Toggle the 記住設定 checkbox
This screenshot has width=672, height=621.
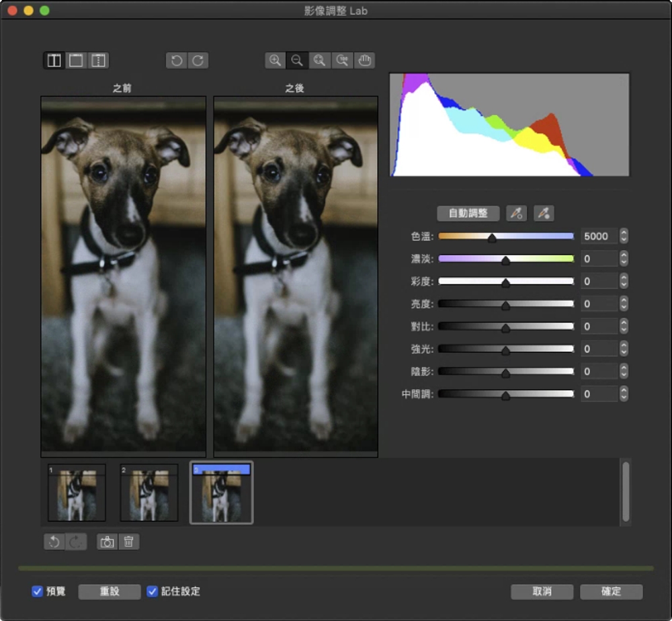153,591
